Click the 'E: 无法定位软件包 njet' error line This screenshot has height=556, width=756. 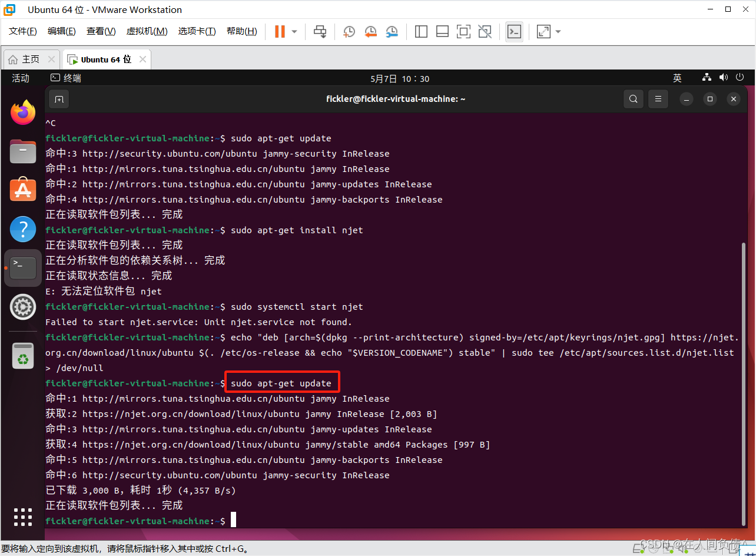pos(104,292)
